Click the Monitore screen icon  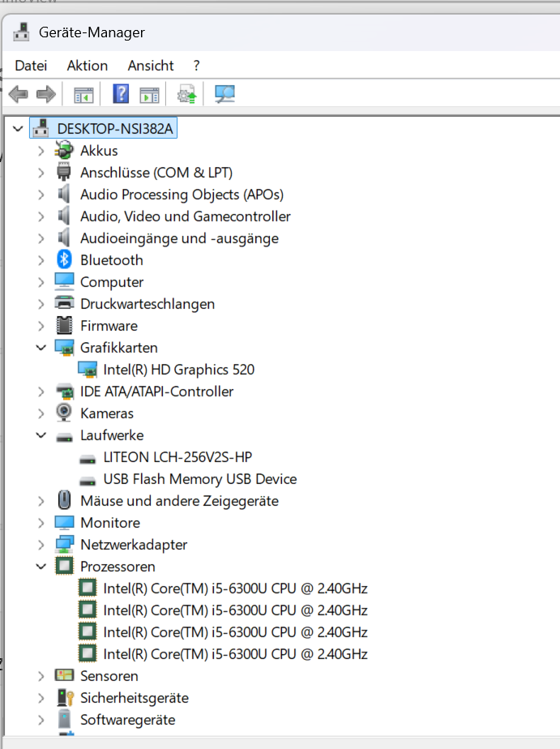(x=64, y=523)
